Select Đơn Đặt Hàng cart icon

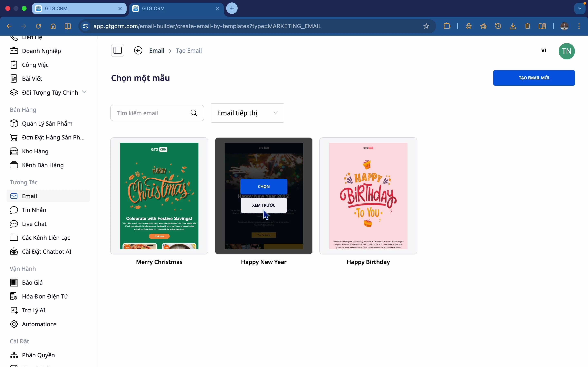coord(14,137)
